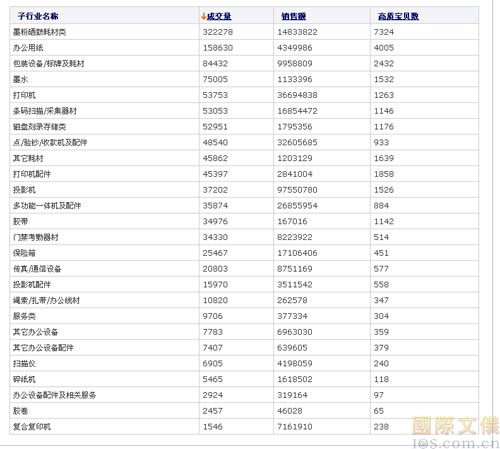This screenshot has width=500, height=449.
Task: Click the orange sort arrow beside 成交量
Action: [204, 16]
